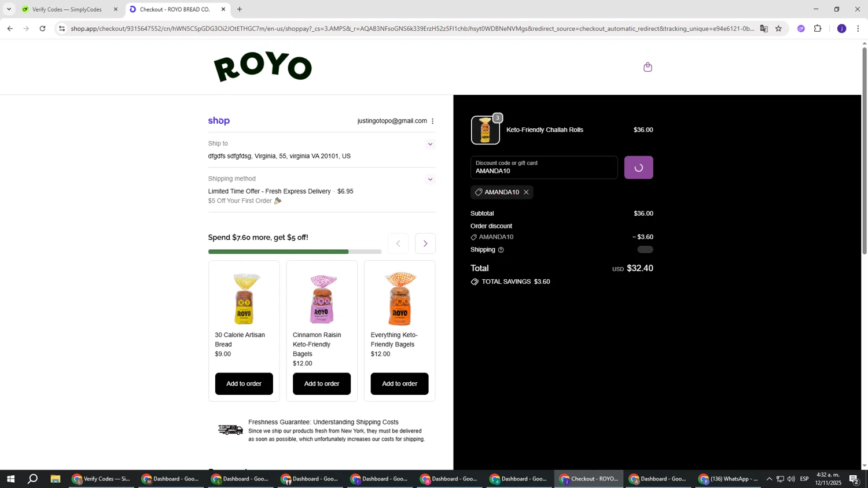View site information icon in address bar
Viewport: 868px width, 488px height.
tap(62, 28)
